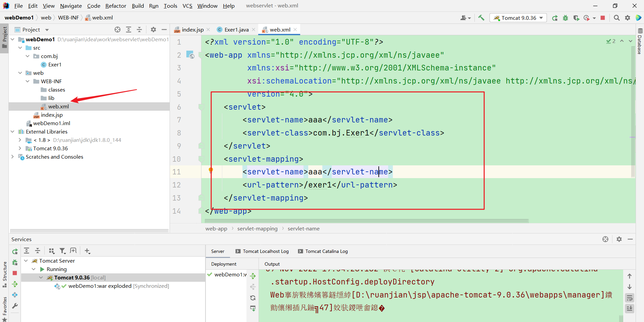Open Project panel options gear
The height and width of the screenshot is (322, 644).
[x=153, y=30]
